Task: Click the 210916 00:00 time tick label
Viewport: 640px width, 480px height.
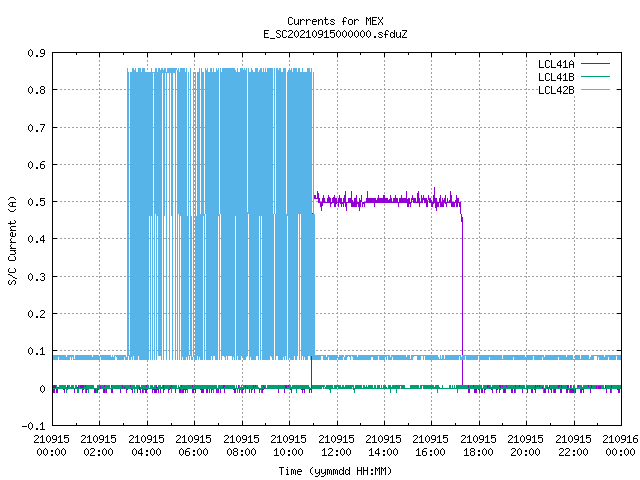Action: click(620, 446)
